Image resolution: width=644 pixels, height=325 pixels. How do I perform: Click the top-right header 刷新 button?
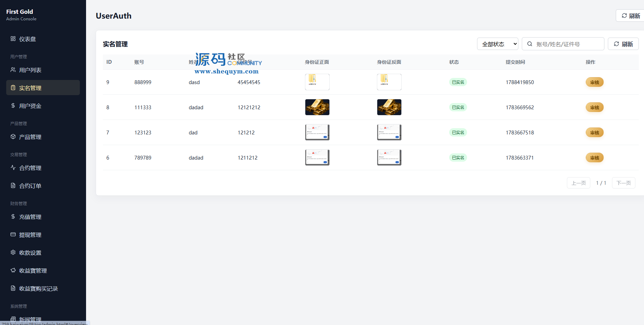[x=631, y=16]
